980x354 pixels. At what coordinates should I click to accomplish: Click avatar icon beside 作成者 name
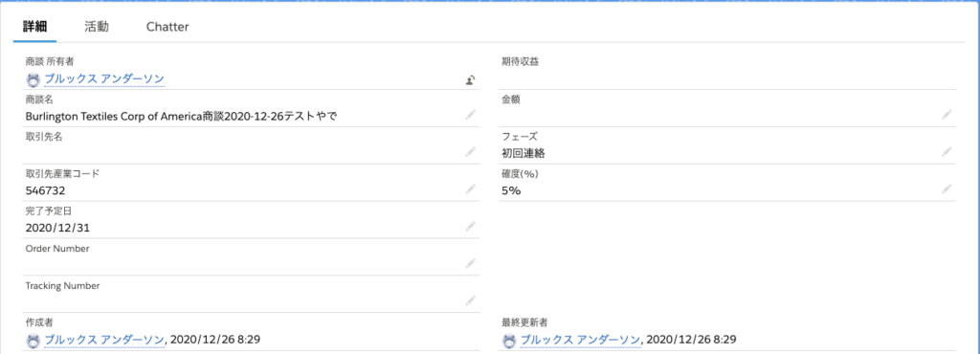33,341
